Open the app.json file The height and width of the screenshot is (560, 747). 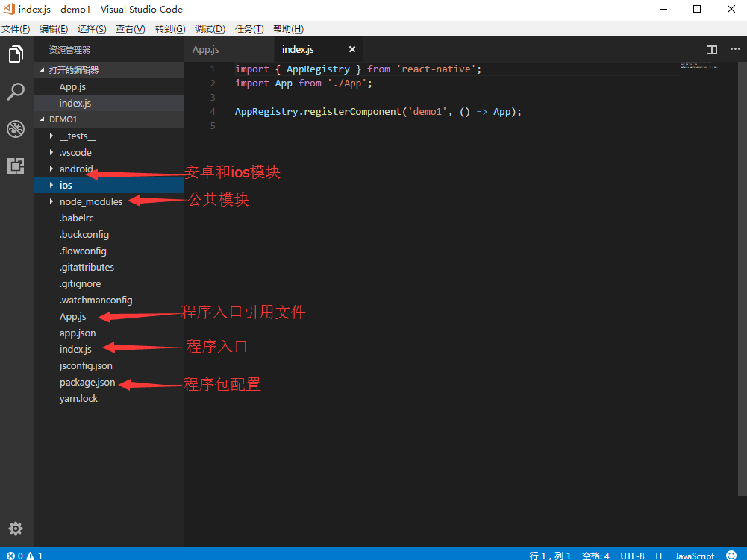pyautogui.click(x=109, y=333)
